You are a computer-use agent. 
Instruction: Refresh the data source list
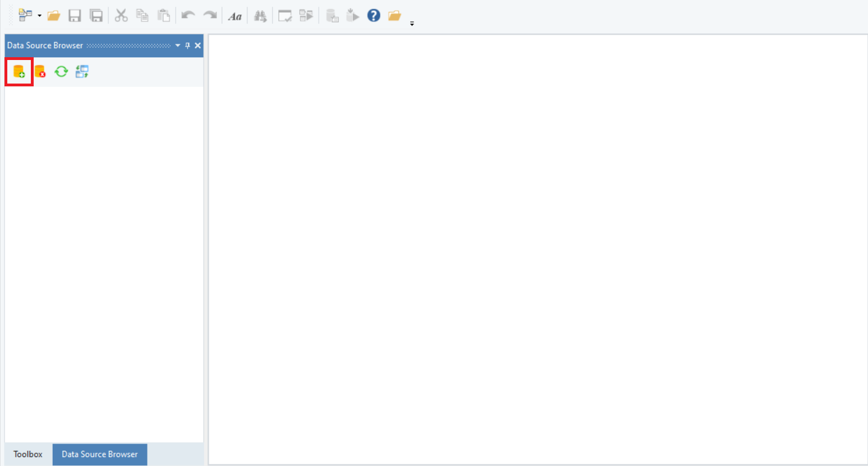[61, 72]
